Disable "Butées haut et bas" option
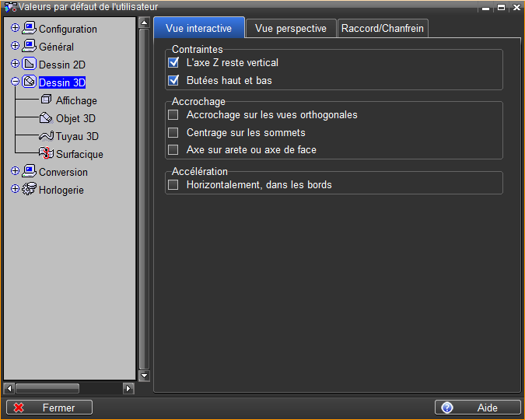525x420 pixels. [x=173, y=80]
